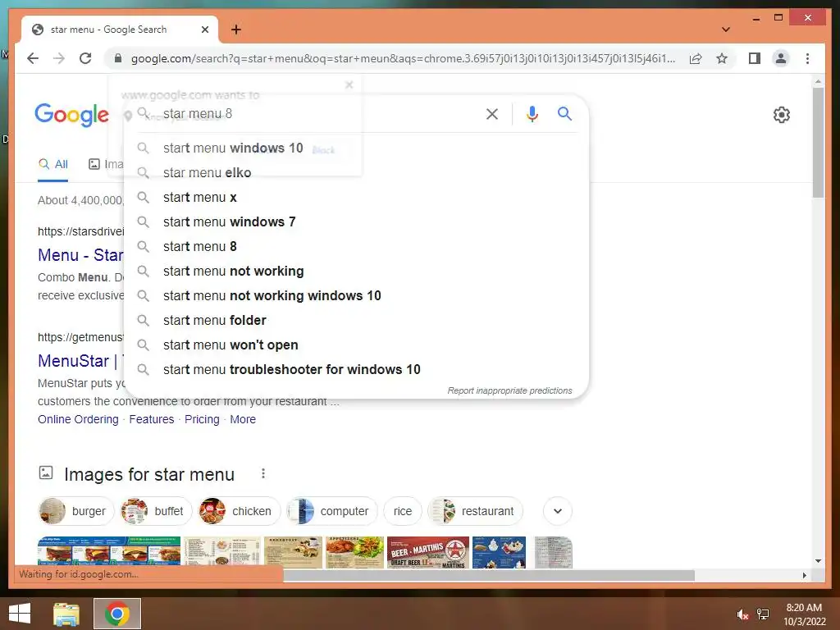Open the Beer Martinis menu thumbnail
840x630 pixels.
tap(427, 552)
